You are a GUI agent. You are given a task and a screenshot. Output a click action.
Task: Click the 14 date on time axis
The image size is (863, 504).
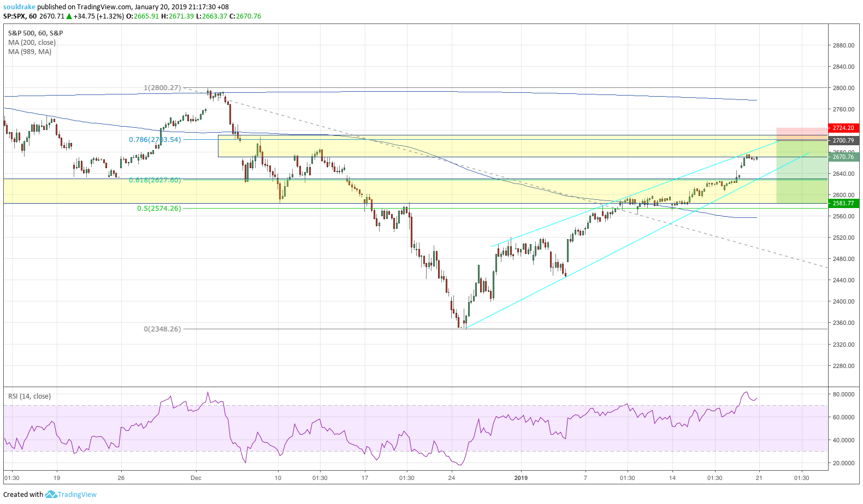coord(672,478)
